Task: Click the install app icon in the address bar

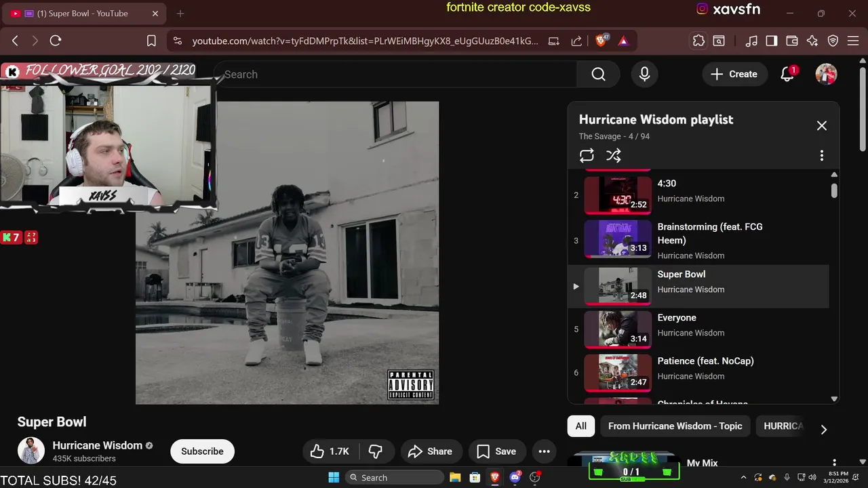Action: coord(554,41)
